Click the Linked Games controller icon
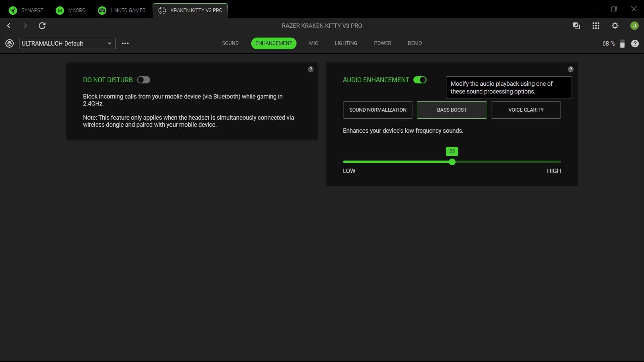This screenshot has height=362, width=644. tap(102, 10)
